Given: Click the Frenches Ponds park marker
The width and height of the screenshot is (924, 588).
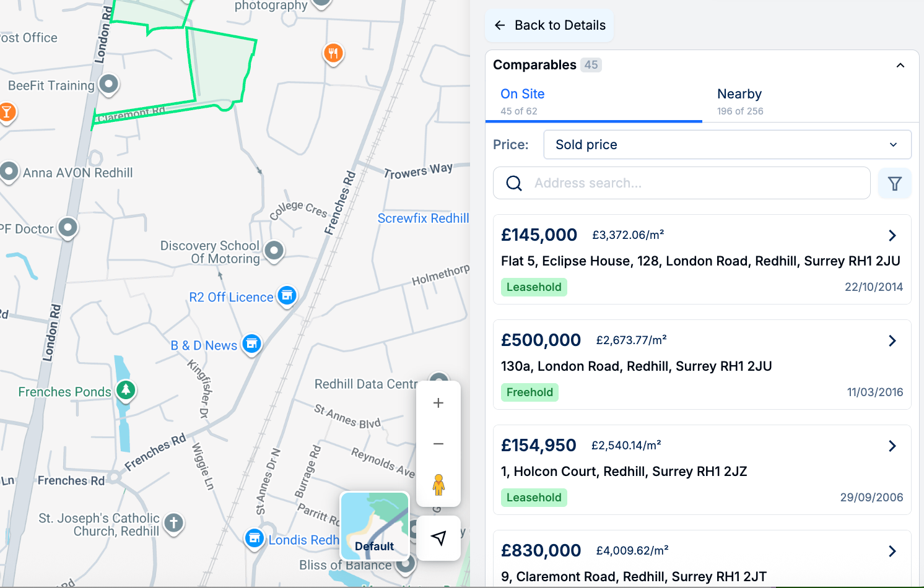Looking at the screenshot, I should [126, 390].
